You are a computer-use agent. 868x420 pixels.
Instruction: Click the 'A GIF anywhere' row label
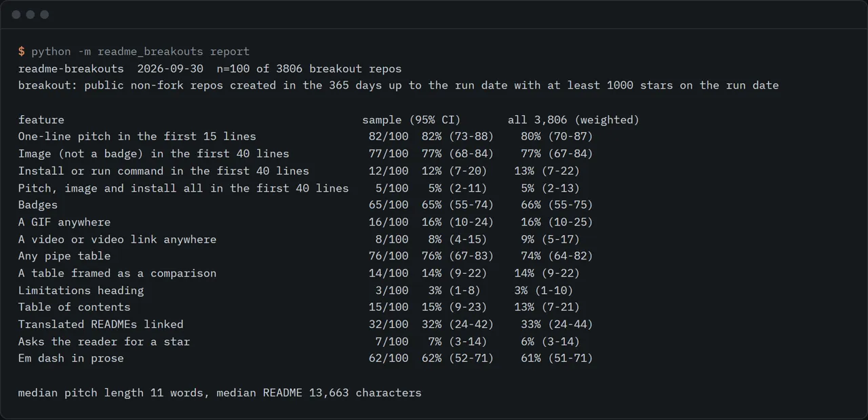(64, 222)
